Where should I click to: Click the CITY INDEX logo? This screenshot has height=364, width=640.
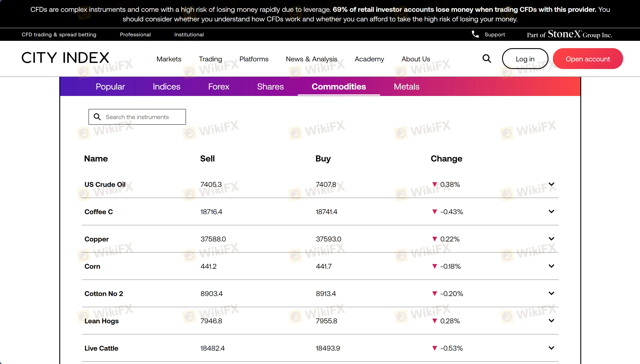(x=65, y=58)
